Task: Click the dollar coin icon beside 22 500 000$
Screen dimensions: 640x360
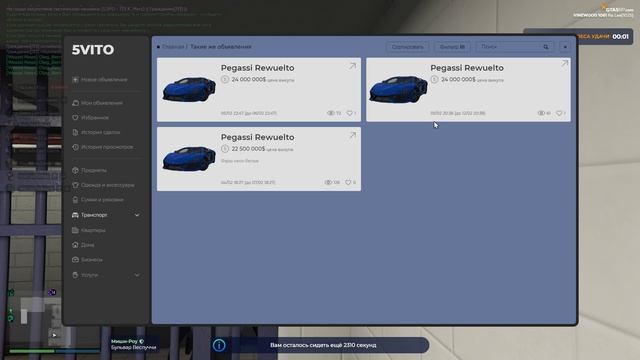Action: point(225,149)
